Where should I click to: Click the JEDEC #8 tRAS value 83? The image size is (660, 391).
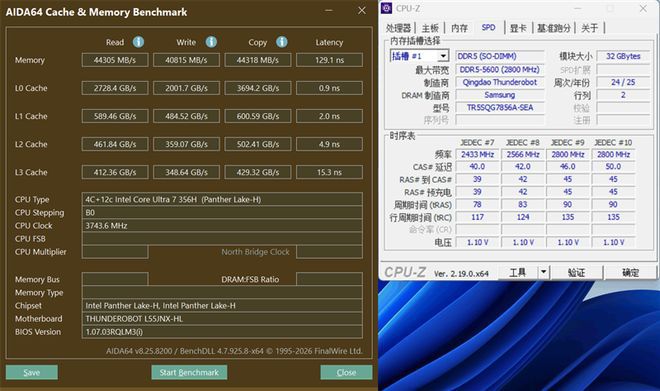[x=523, y=205]
